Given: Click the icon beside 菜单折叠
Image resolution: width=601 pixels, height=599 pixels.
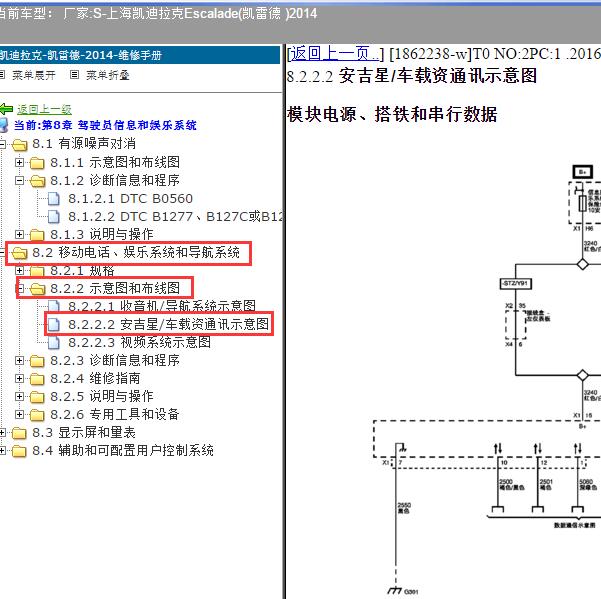Looking at the screenshot, I should coord(74,75).
